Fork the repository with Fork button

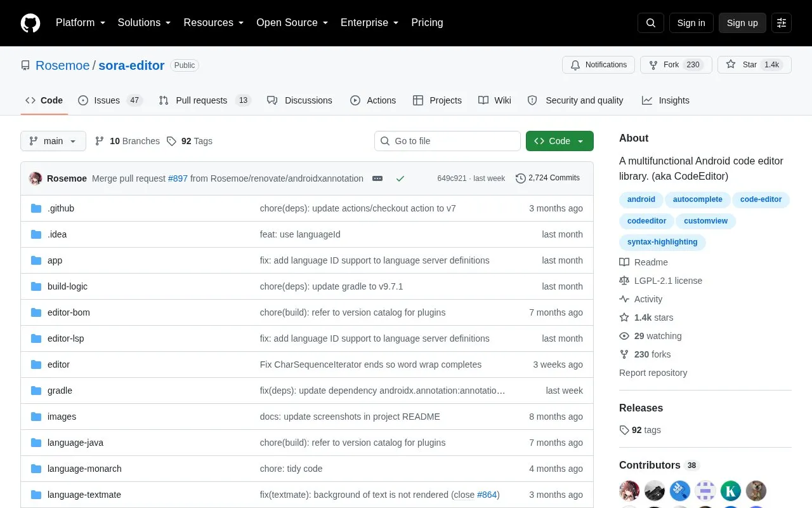(676, 65)
